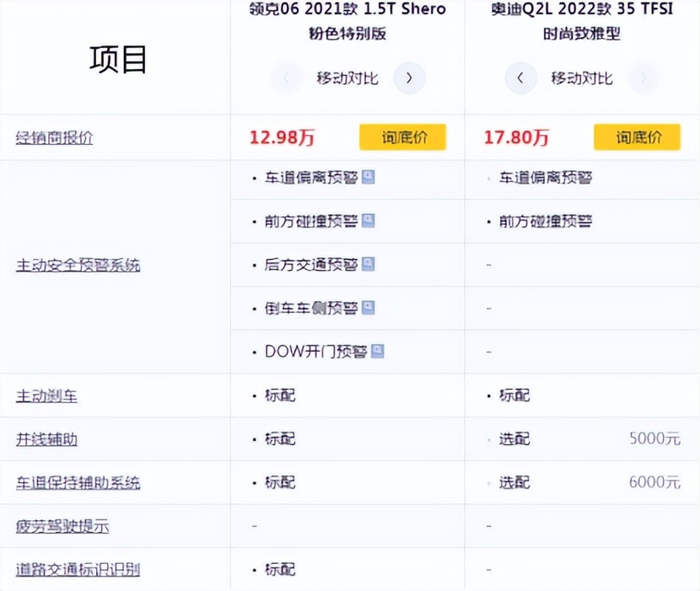Open info icon beside DOW开门预警
Viewport: 700px width, 591px height.
(377, 352)
